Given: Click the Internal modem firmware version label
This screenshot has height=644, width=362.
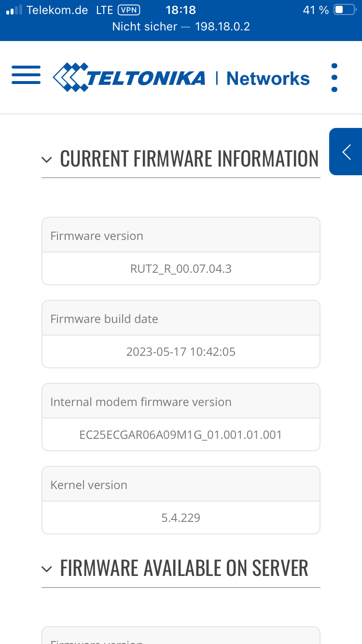Looking at the screenshot, I should (141, 402).
